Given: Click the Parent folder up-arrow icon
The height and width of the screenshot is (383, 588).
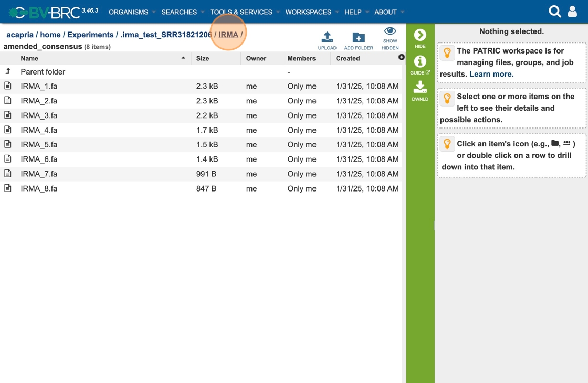Looking at the screenshot, I should 8,71.
